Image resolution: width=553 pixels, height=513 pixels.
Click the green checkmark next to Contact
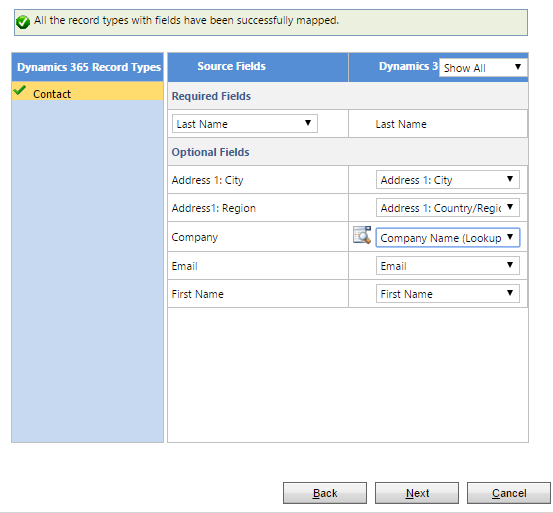pyautogui.click(x=20, y=90)
